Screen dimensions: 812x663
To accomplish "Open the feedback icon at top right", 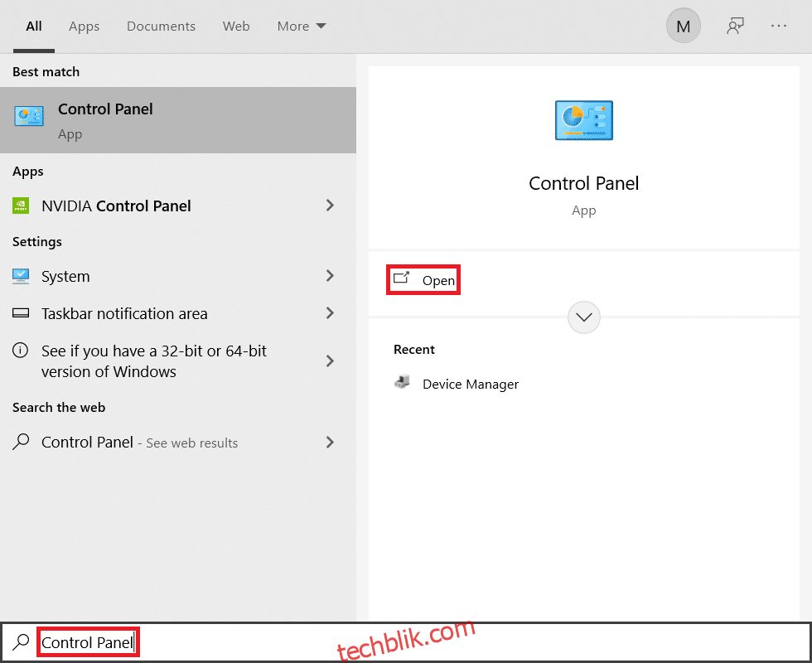I will pyautogui.click(x=736, y=26).
